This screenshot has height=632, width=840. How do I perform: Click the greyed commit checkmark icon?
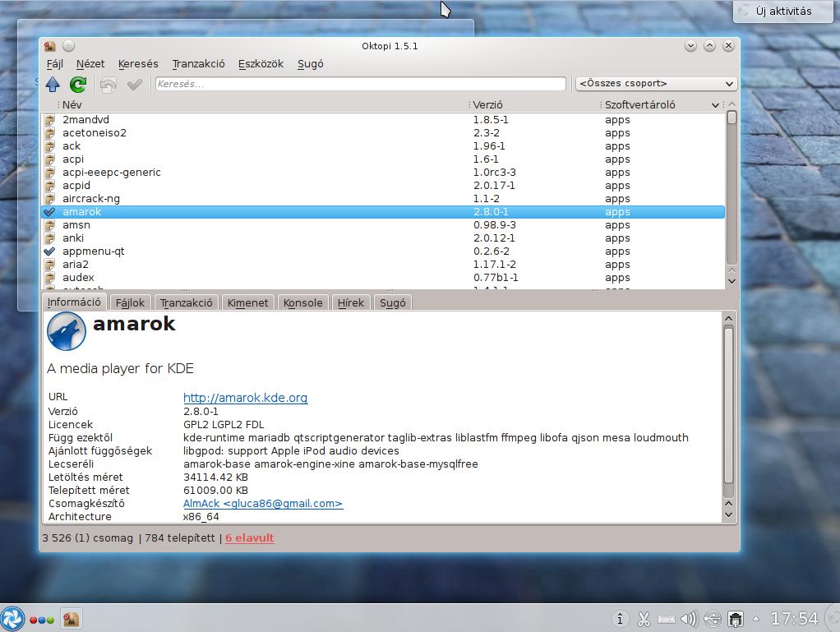(135, 84)
